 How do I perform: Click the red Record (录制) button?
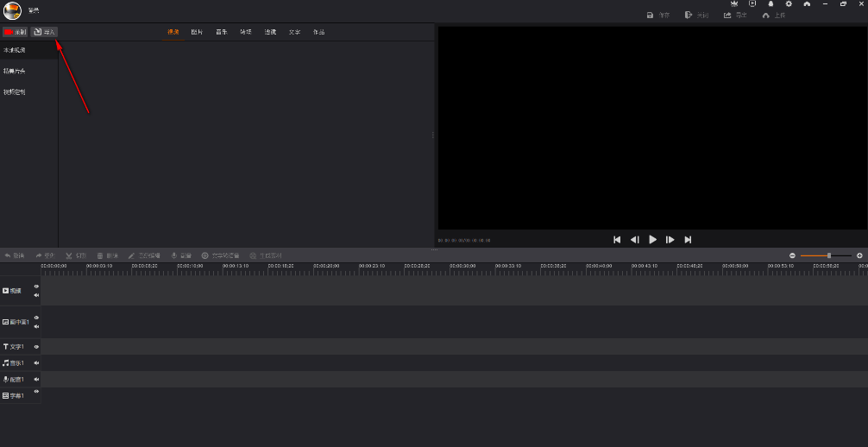pyautogui.click(x=15, y=32)
